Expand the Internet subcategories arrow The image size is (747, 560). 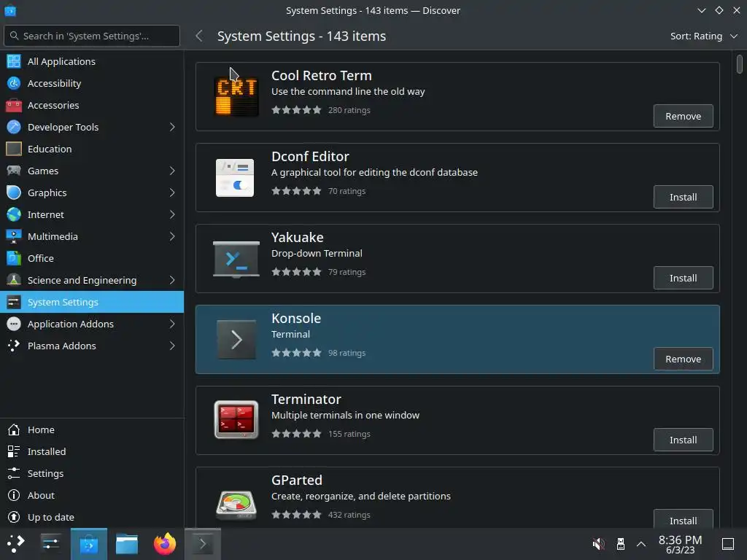172,215
